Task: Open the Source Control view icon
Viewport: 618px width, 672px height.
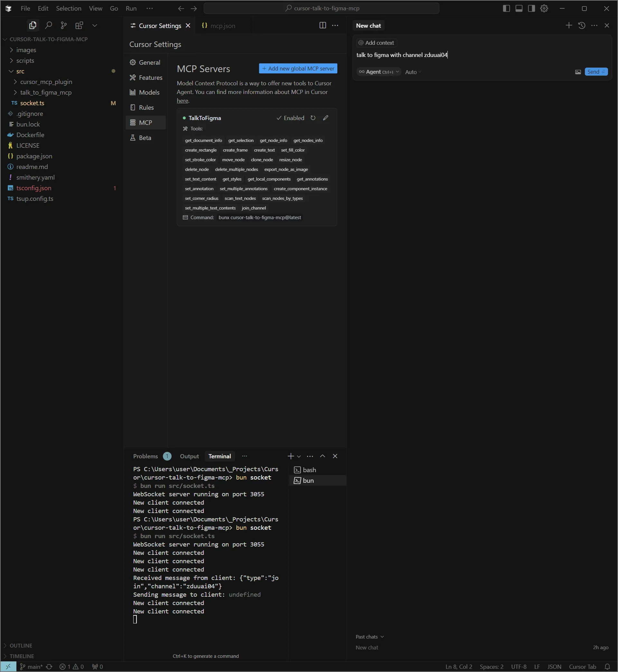Action: [63, 25]
